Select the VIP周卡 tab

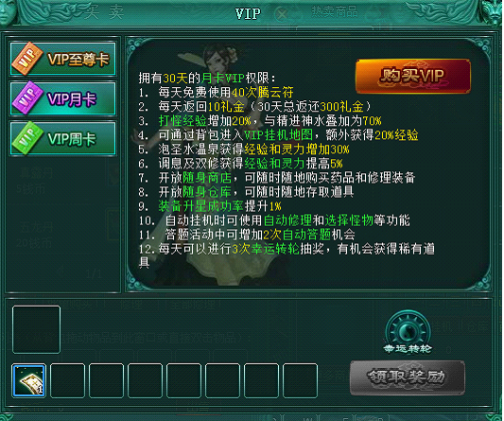tap(63, 139)
